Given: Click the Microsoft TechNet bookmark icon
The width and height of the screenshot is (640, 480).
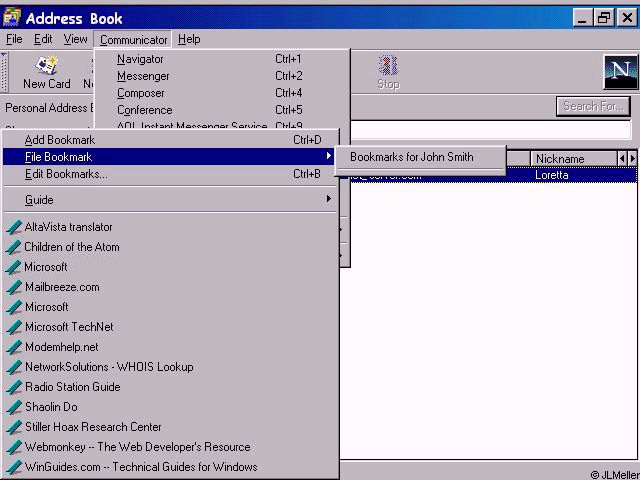Looking at the screenshot, I should [x=14, y=327].
